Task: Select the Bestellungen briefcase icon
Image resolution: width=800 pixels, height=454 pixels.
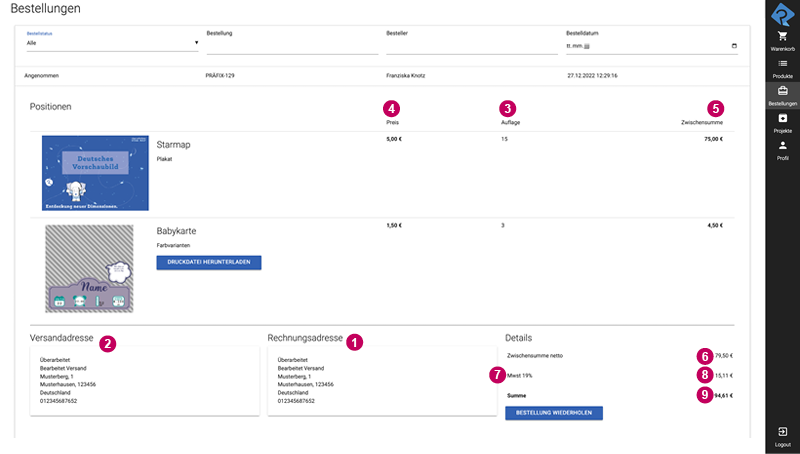Action: 782,91
